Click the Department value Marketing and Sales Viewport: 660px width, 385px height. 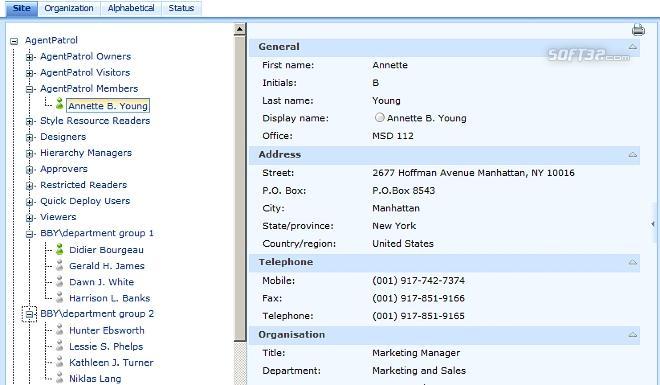[419, 370]
